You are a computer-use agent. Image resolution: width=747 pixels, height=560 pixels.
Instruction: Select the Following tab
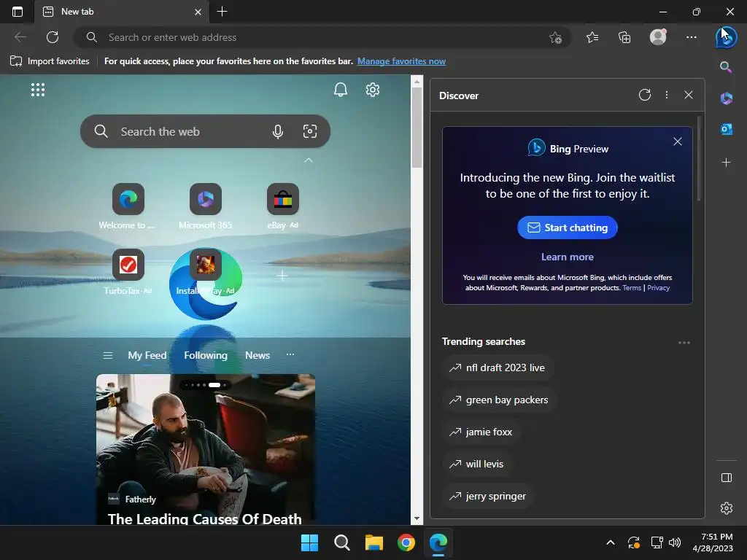pos(206,355)
